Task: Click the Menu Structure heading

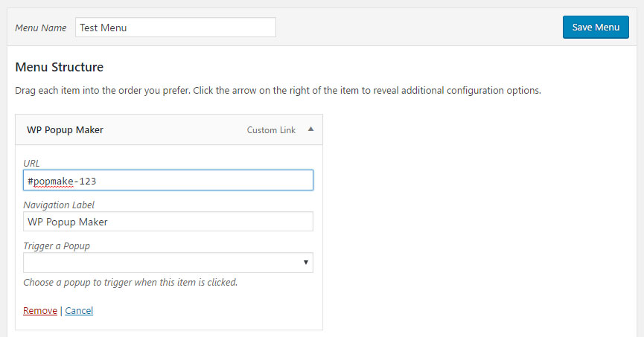Action: pyautogui.click(x=59, y=67)
